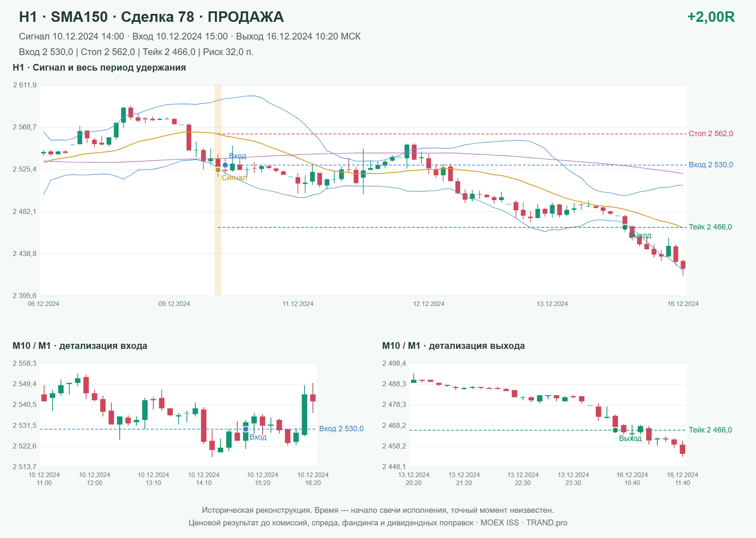The height and width of the screenshot is (538, 756).
Task: Click the gold Сигнал marker dot on H1 chart
Action: click(x=218, y=170)
